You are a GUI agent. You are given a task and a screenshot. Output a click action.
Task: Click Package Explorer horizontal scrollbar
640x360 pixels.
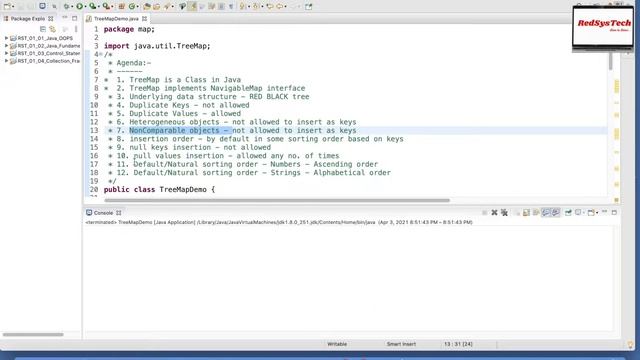point(33,335)
